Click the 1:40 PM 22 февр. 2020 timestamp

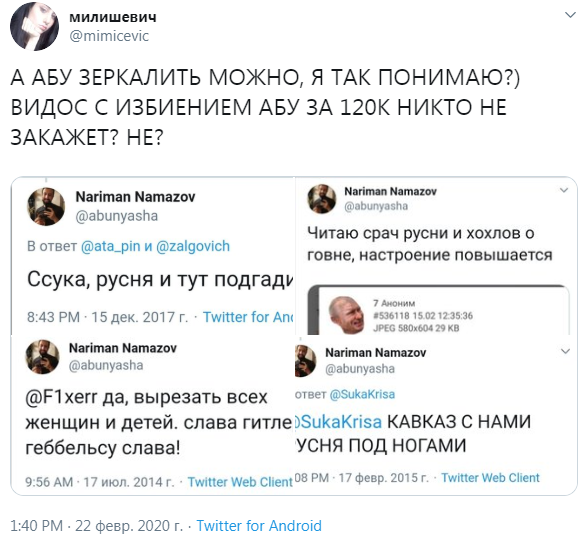pyautogui.click(x=96, y=525)
